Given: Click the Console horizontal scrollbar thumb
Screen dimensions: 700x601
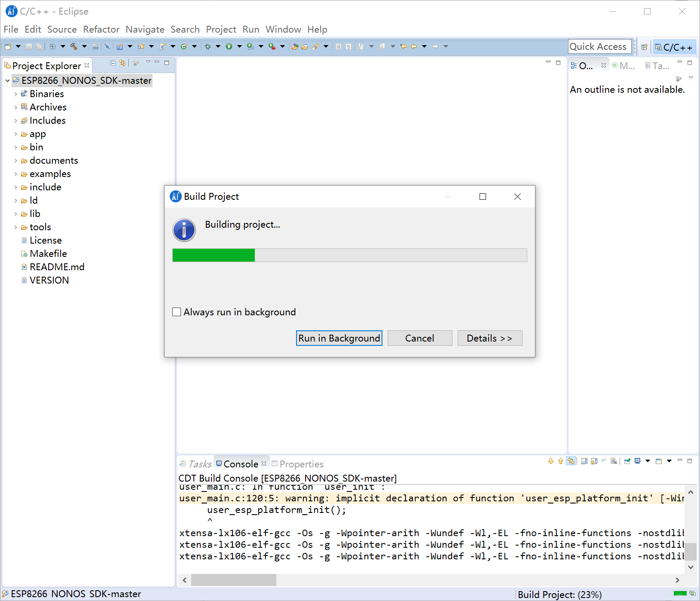Looking at the screenshot, I should click(x=234, y=580).
